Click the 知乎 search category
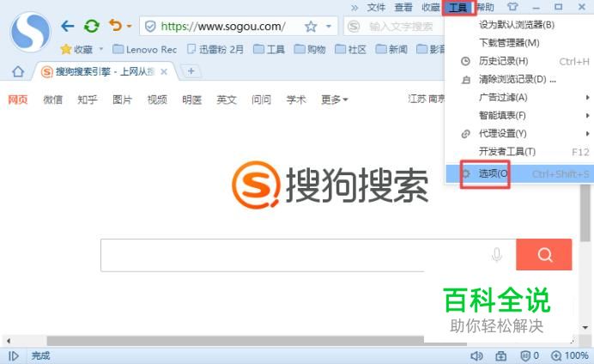 88,100
